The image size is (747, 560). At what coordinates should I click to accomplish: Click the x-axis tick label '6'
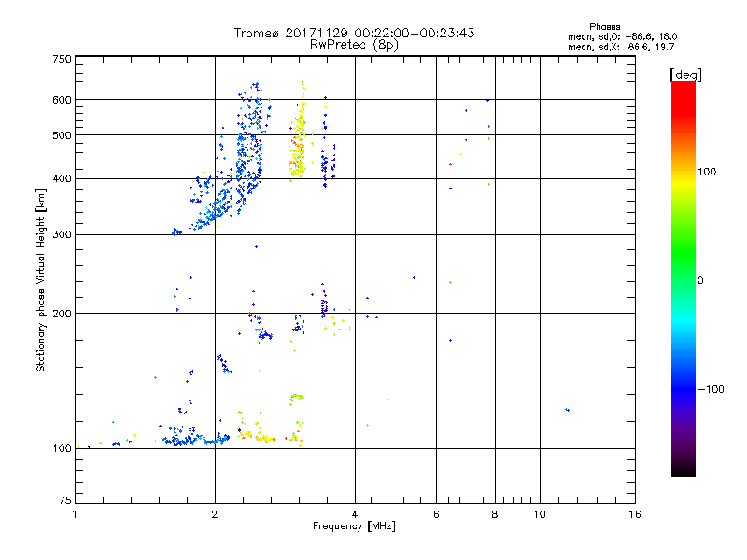[436, 514]
